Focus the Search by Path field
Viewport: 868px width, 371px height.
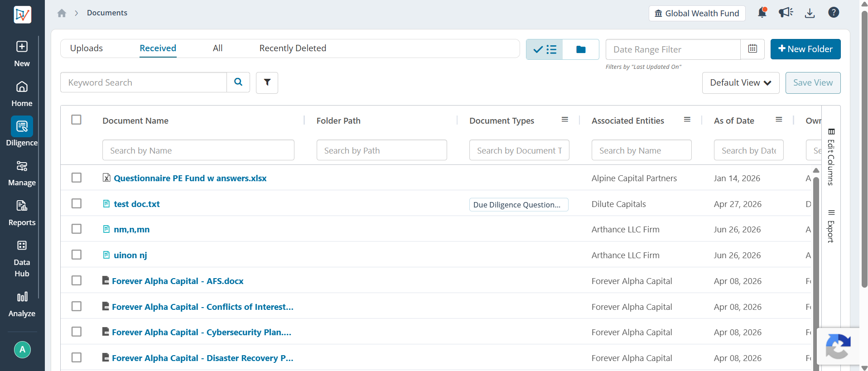coord(382,150)
